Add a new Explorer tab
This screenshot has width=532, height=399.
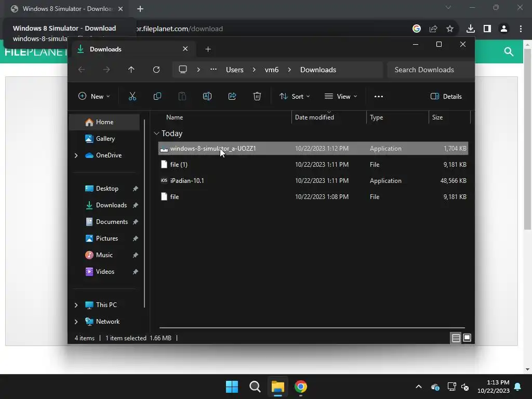point(208,49)
